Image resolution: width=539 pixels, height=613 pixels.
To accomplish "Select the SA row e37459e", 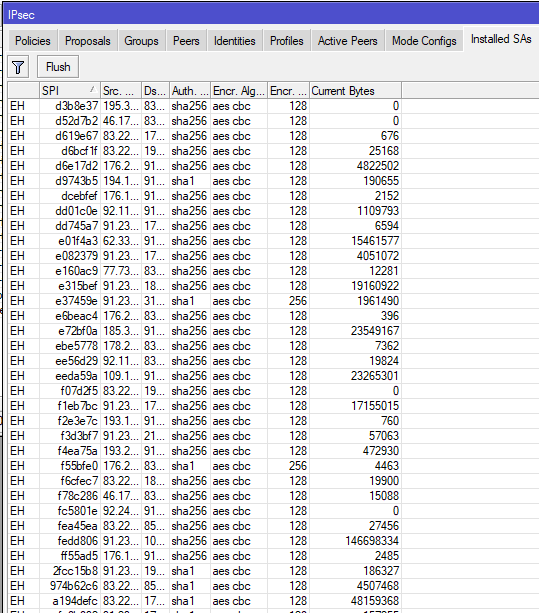I will pos(204,301).
